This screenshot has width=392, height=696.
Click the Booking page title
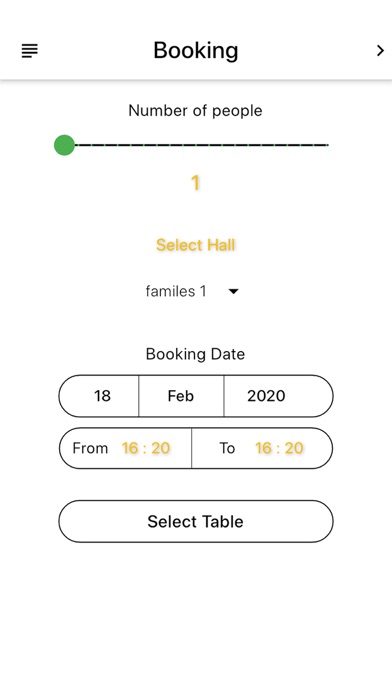(x=196, y=50)
